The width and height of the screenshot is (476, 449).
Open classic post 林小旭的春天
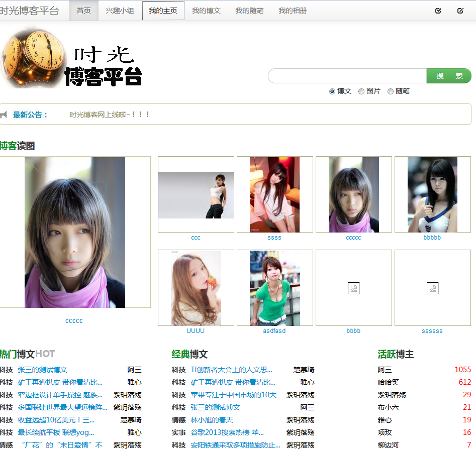click(x=212, y=420)
